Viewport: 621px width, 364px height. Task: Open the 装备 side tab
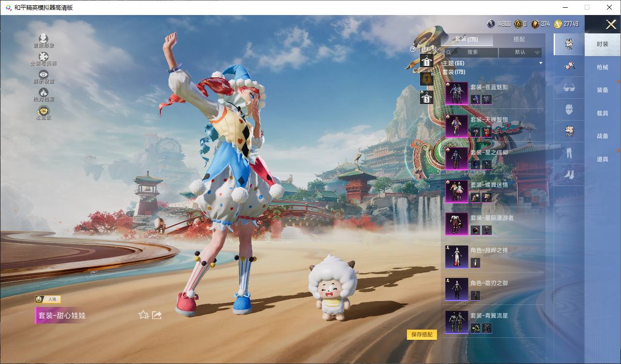(x=602, y=90)
